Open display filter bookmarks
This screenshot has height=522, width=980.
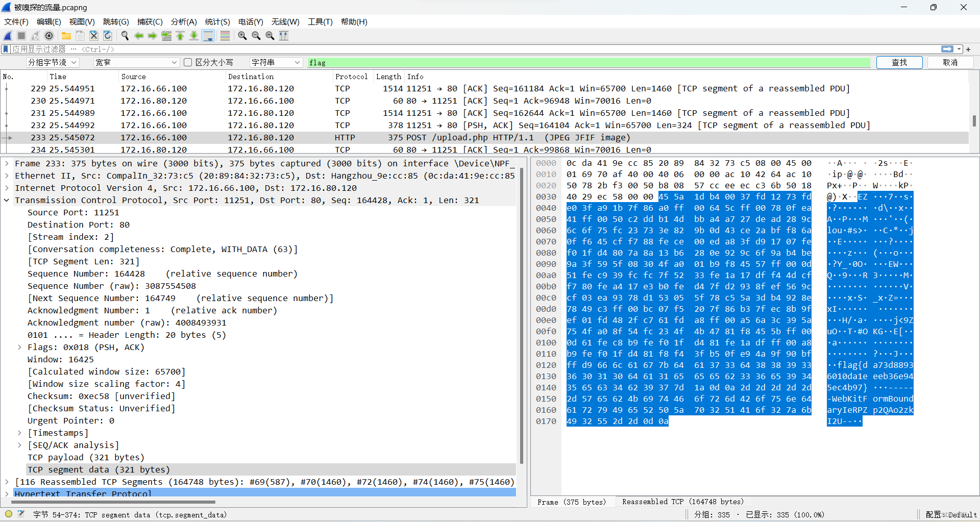tap(5, 49)
